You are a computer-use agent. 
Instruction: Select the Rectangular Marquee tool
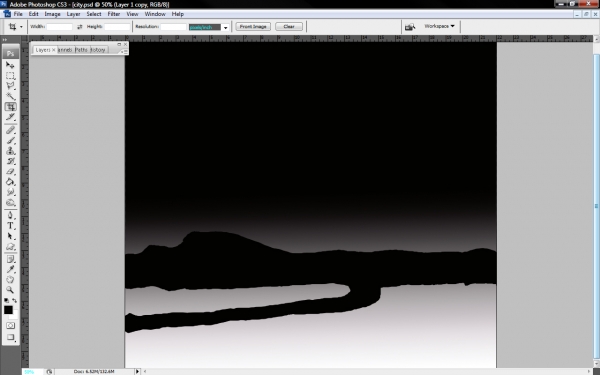(10, 76)
